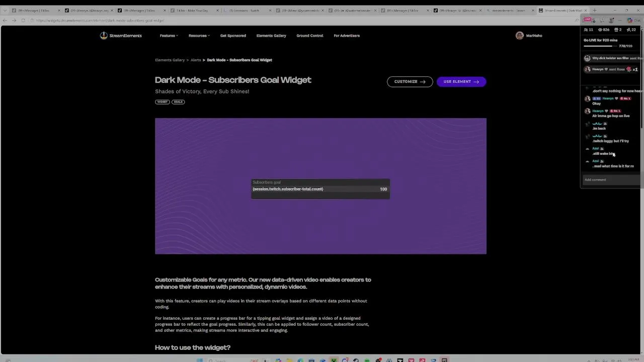The height and width of the screenshot is (362, 644).
Task: Click the 'Shades of Victory, Every Sub Shines!' subtitle
Action: click(202, 92)
